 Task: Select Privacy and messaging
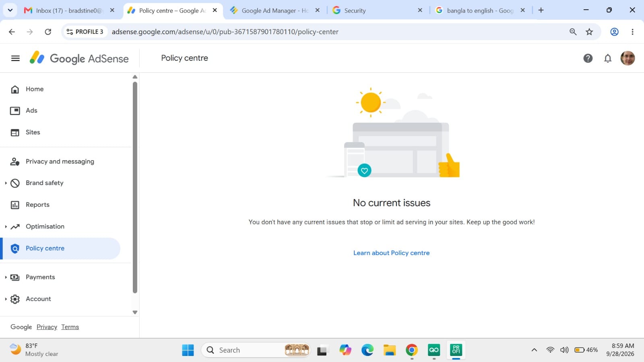coord(60,162)
